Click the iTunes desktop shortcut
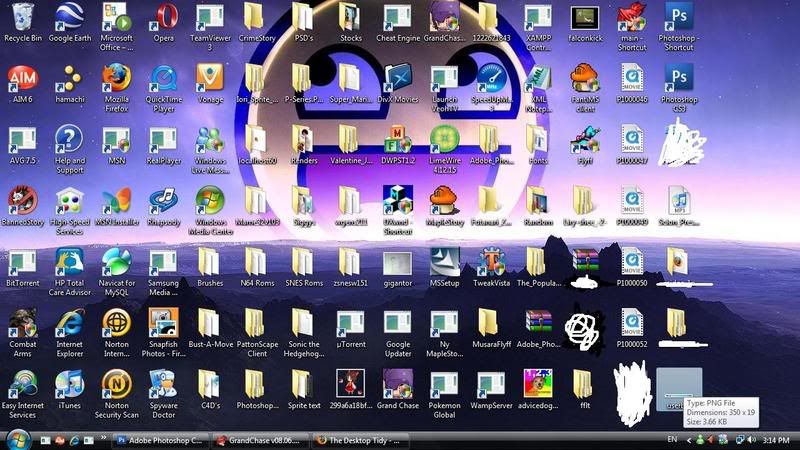This screenshot has height=450, width=800. click(x=69, y=384)
